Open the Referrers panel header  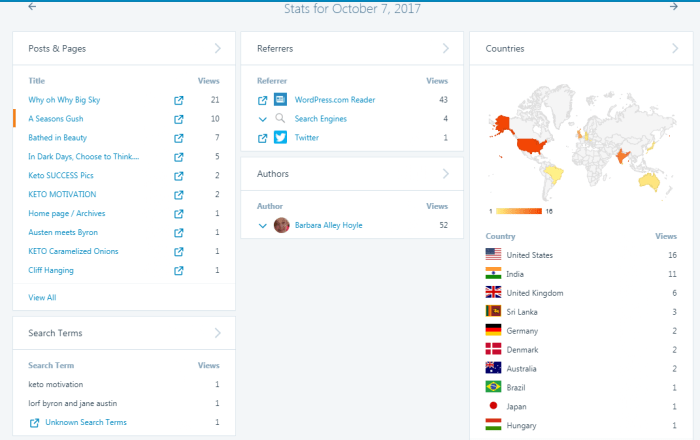(x=352, y=48)
